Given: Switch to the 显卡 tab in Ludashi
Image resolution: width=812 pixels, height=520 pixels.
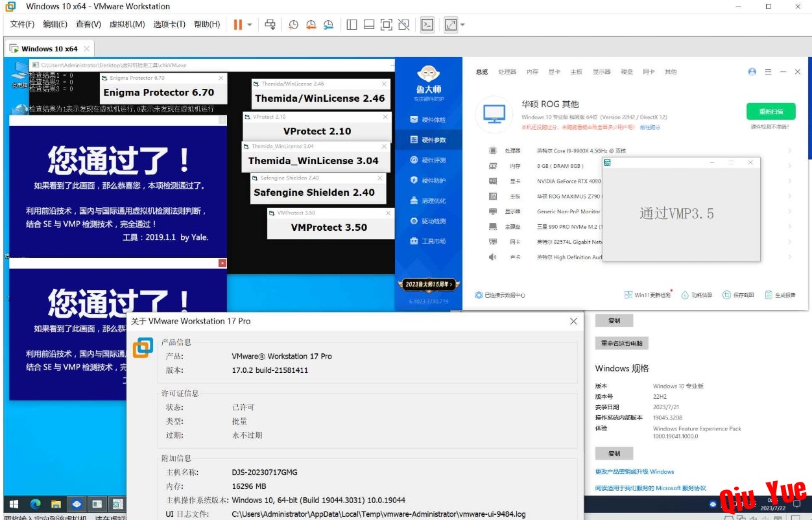Looking at the screenshot, I should tap(554, 72).
